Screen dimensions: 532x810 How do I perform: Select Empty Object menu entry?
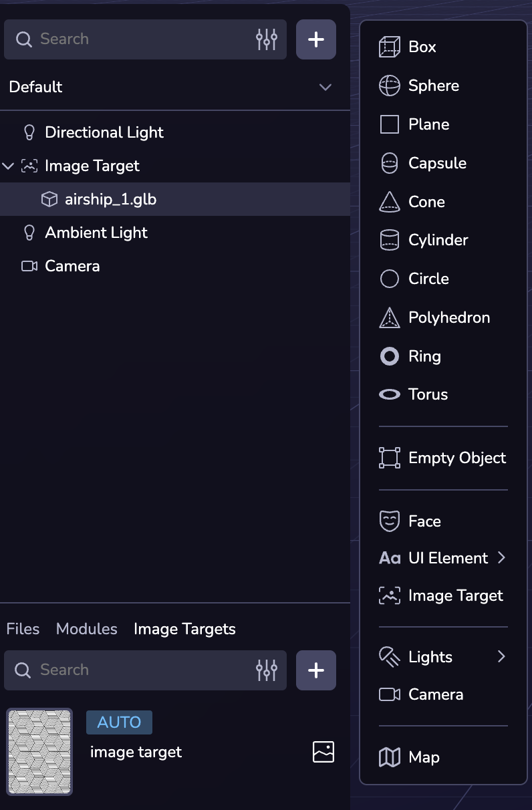456,458
